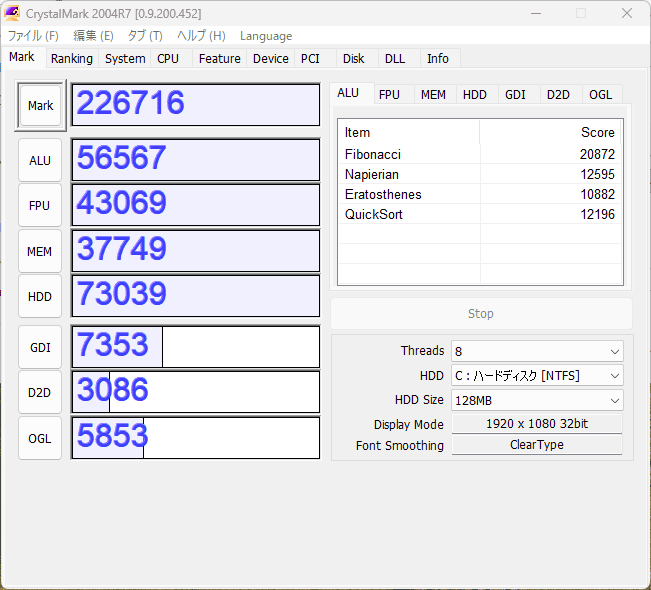Launch the HDD benchmark test
Viewport: 651px width, 590px height.
[40, 297]
